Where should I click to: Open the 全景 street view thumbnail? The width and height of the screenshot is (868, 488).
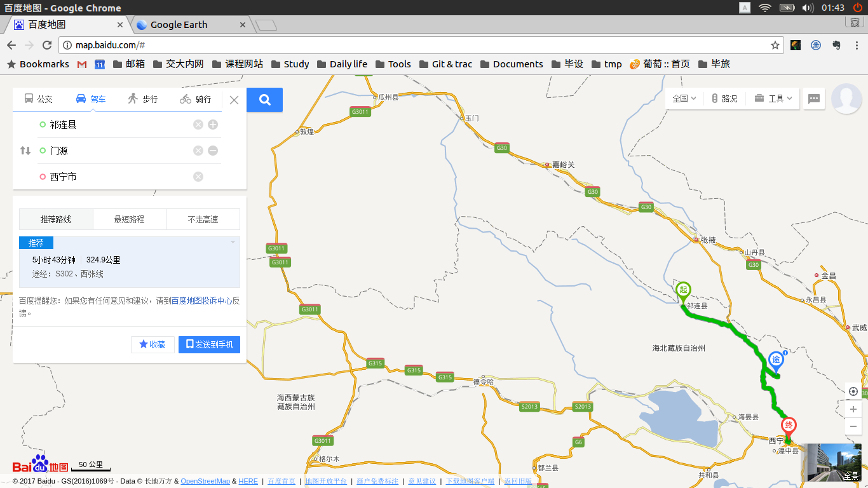[832, 463]
